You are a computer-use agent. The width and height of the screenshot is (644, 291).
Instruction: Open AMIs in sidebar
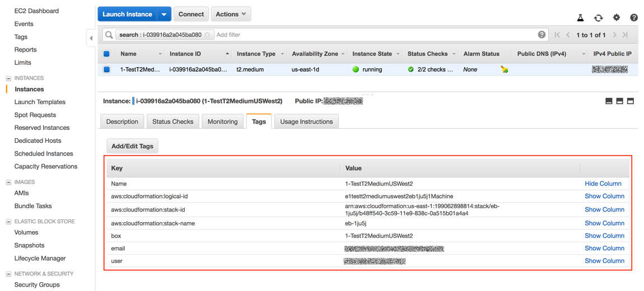(21, 193)
